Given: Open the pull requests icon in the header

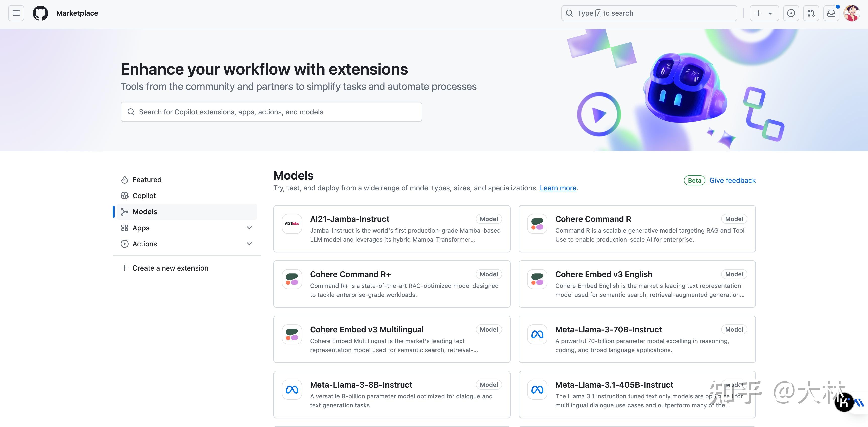Looking at the screenshot, I should pyautogui.click(x=811, y=13).
